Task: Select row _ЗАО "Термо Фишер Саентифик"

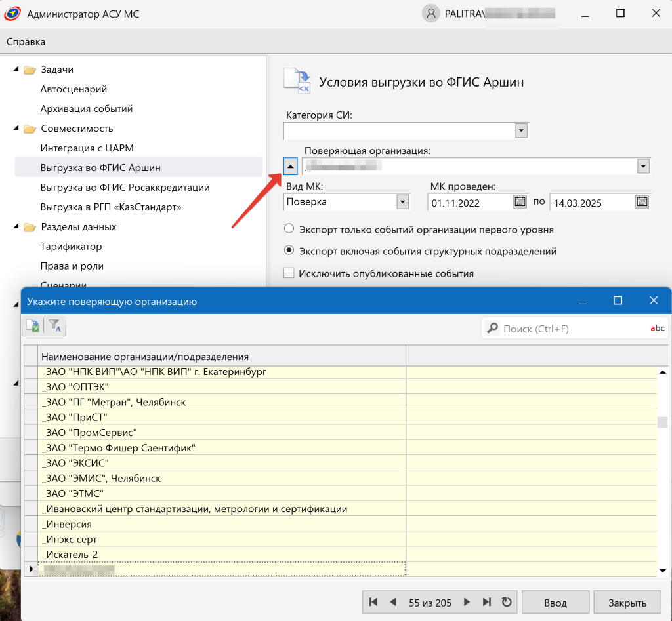Action: pos(222,448)
